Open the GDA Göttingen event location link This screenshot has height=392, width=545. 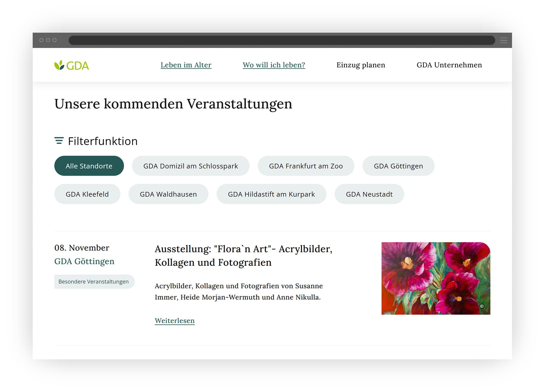click(x=84, y=261)
